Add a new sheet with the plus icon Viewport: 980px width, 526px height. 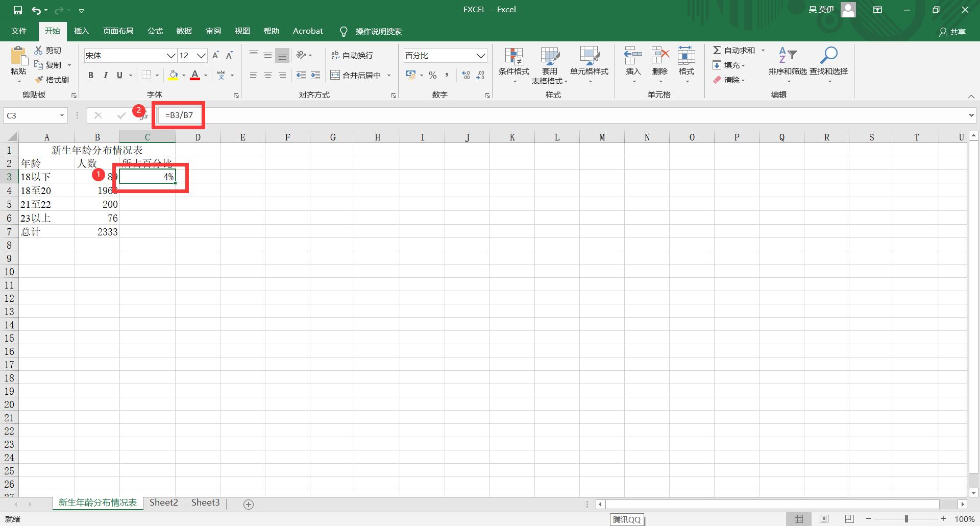tap(249, 505)
